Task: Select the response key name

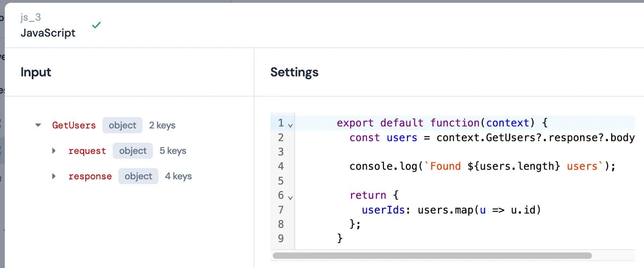Action: pos(90,176)
